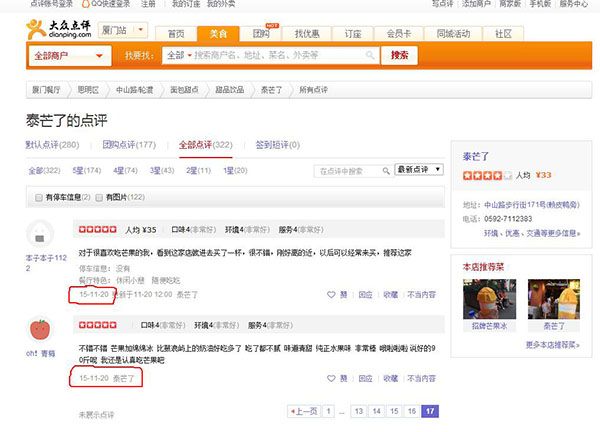Screen dimensions: 600x432
Task: Open the 厦门站 city dropdown
Action: pos(123,30)
